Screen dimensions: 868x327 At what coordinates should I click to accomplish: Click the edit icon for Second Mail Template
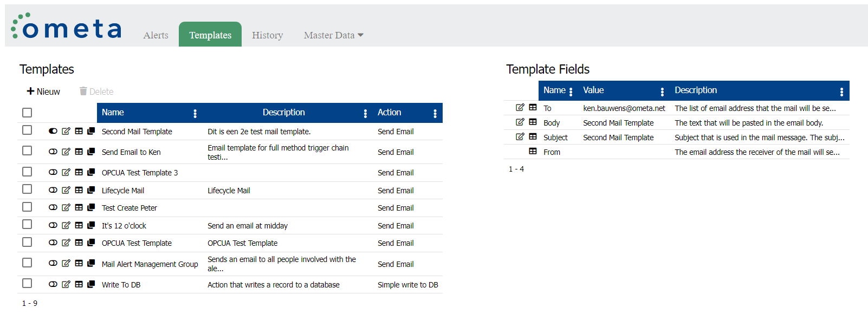tap(66, 131)
